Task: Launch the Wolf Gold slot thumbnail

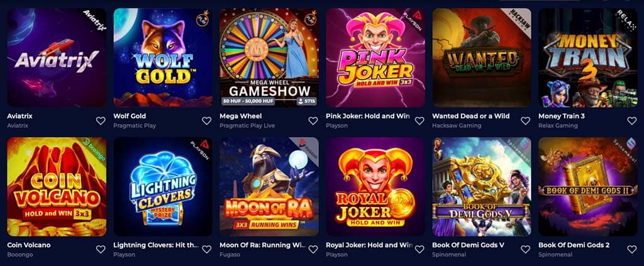Action: [163, 58]
